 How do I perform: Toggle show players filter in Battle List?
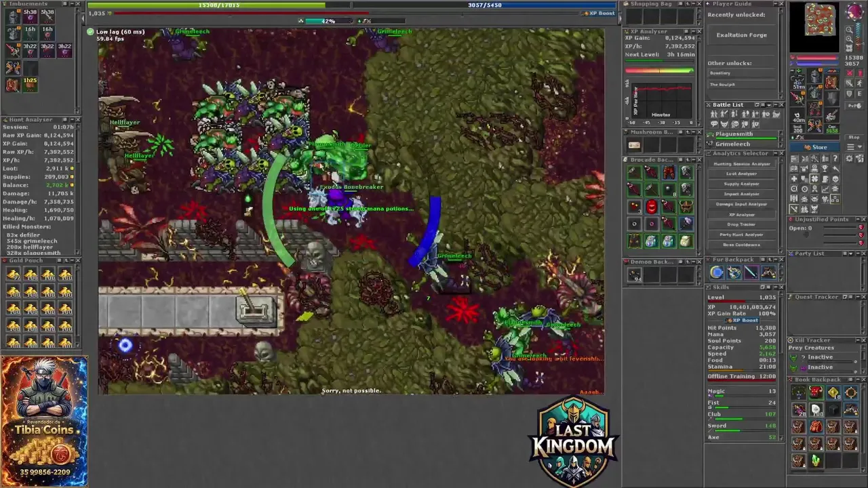(714, 114)
